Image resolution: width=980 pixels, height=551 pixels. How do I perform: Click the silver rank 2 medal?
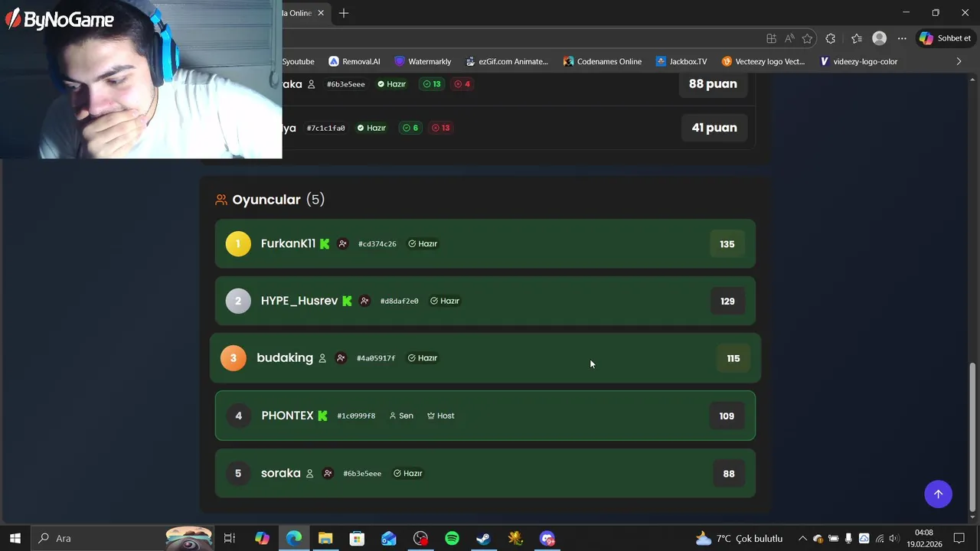[x=238, y=301]
